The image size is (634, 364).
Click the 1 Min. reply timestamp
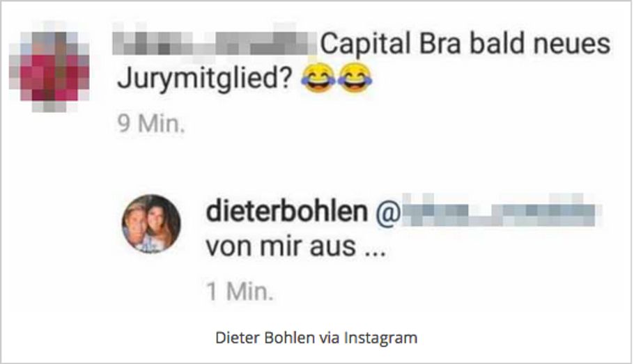pyautogui.click(x=240, y=292)
